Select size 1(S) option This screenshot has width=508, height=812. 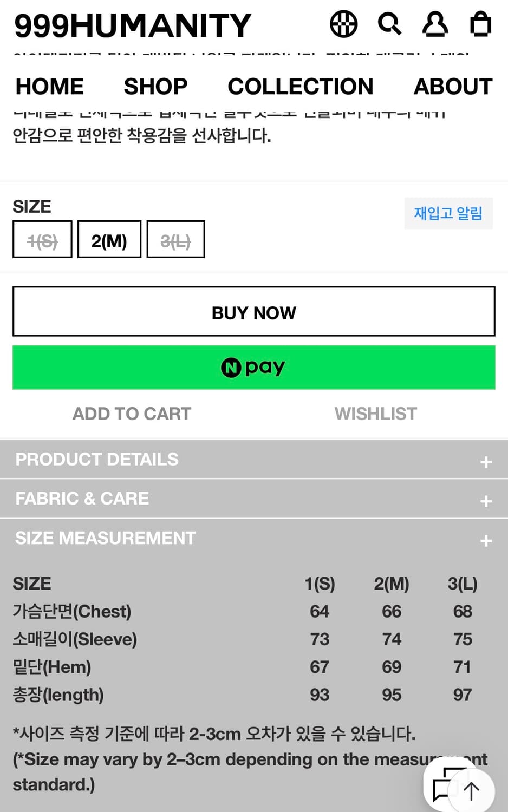pyautogui.click(x=42, y=239)
